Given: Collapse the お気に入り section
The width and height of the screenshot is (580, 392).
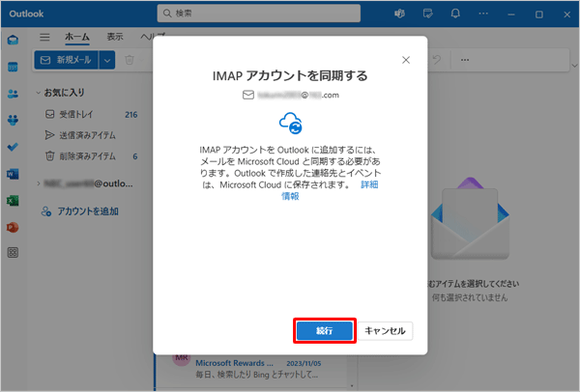Looking at the screenshot, I should (38, 93).
